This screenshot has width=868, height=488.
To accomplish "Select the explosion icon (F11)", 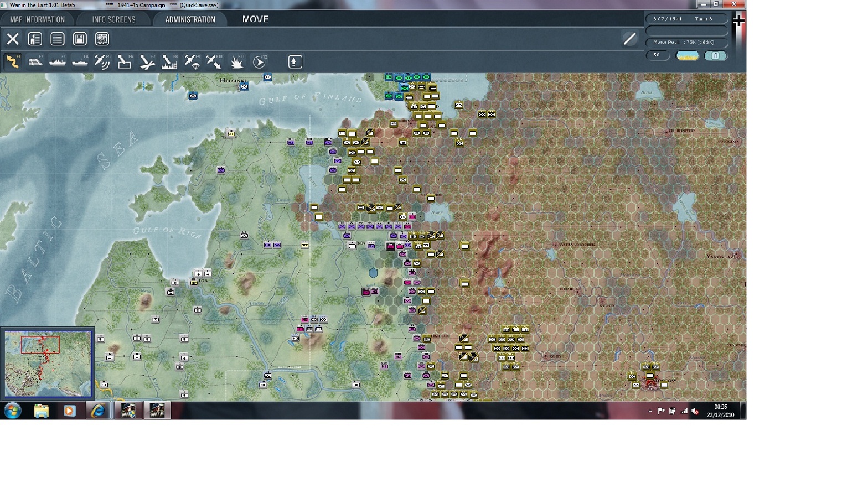I will point(237,61).
